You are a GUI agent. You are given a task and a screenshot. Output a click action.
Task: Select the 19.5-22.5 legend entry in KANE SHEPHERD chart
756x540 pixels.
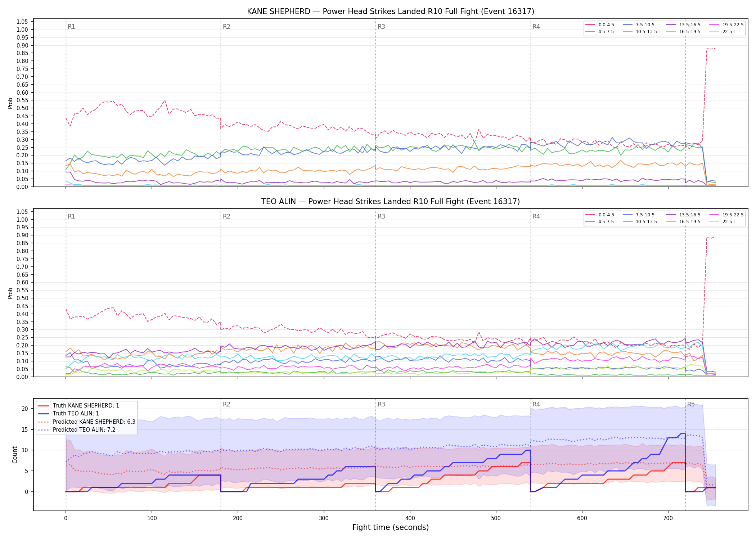pos(726,25)
